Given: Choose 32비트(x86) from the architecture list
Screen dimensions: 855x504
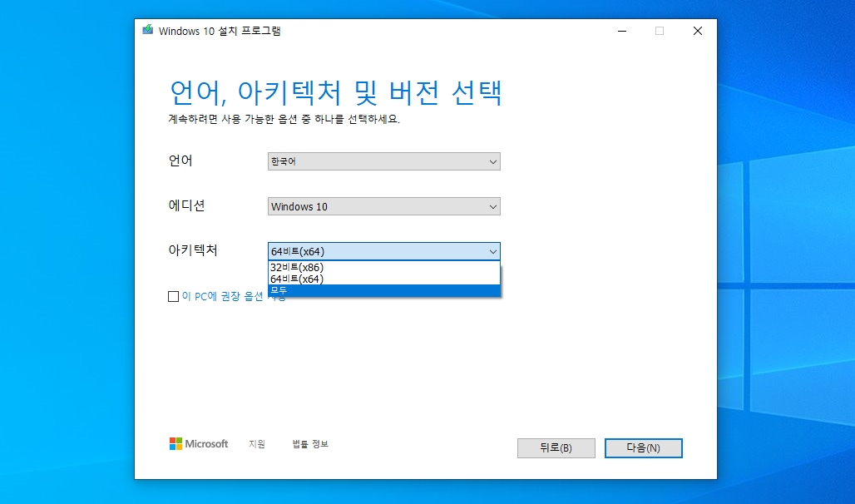Looking at the screenshot, I should (x=384, y=267).
